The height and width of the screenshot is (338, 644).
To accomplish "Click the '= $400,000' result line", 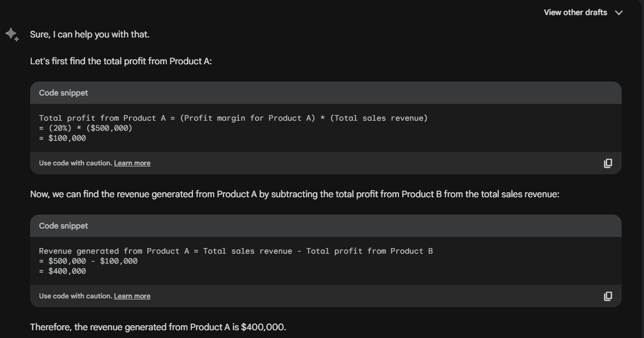I will [63, 271].
